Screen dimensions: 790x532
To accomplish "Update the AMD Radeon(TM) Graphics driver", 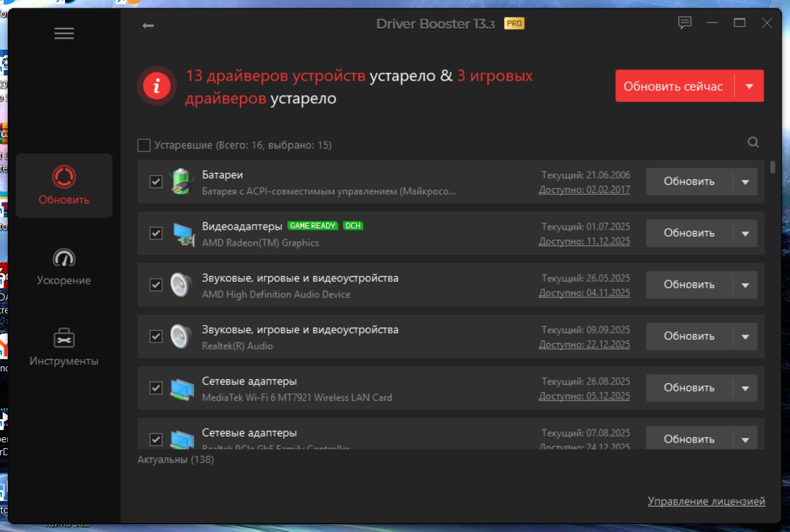I will click(x=689, y=233).
